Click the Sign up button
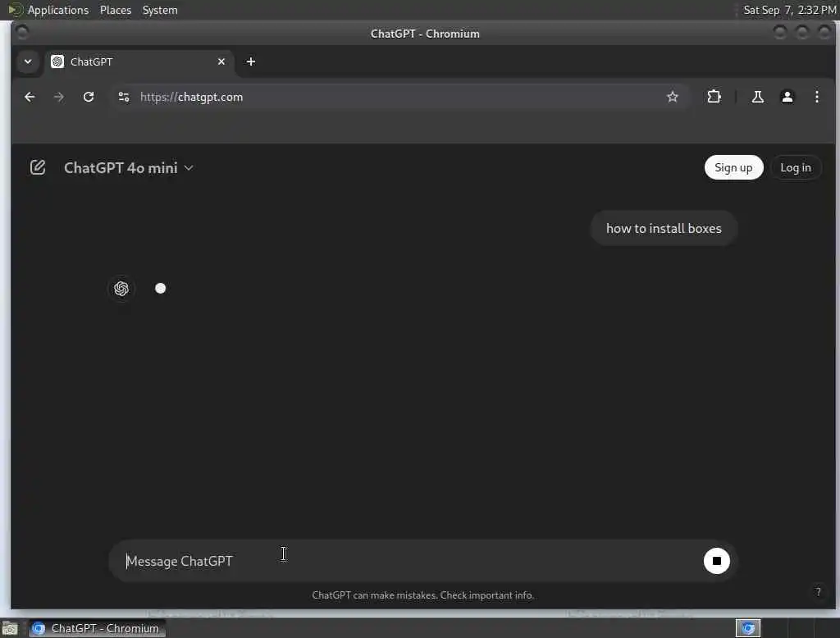This screenshot has height=638, width=840. [x=733, y=167]
